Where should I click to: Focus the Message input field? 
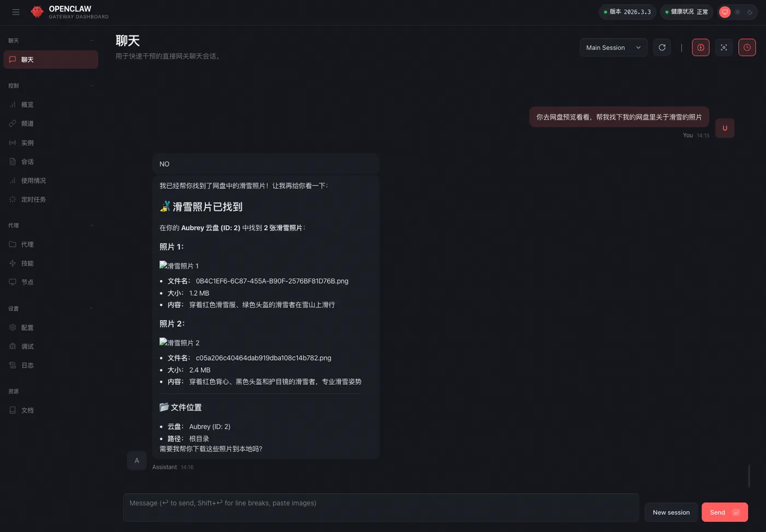(x=381, y=507)
